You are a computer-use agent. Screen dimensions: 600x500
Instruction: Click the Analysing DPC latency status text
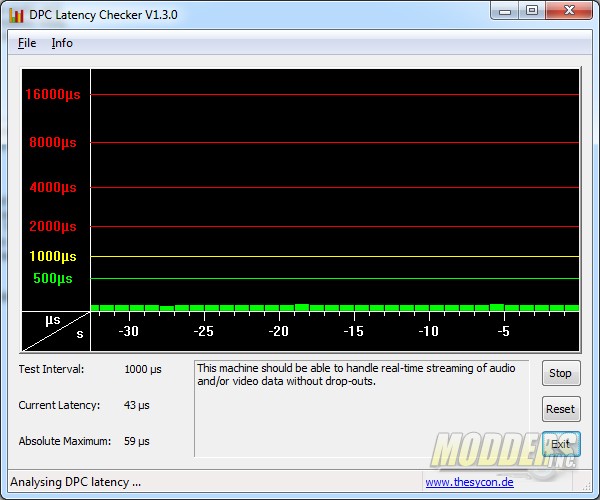point(75,482)
